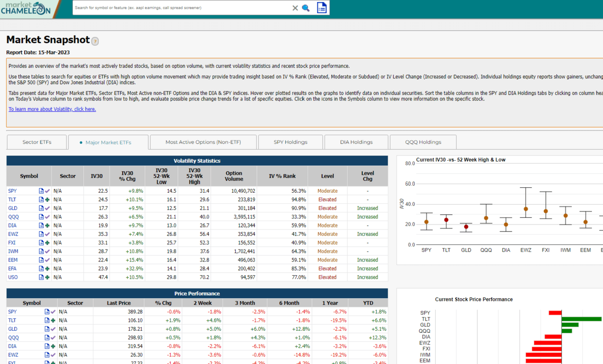Click the SPY red bar in performance chart
This screenshot has width=603, height=364.
[555, 313]
